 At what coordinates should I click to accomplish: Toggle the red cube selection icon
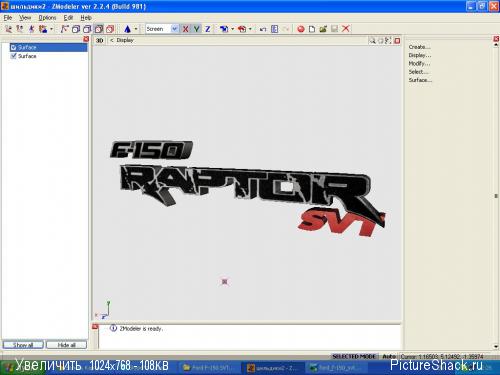pos(110,29)
